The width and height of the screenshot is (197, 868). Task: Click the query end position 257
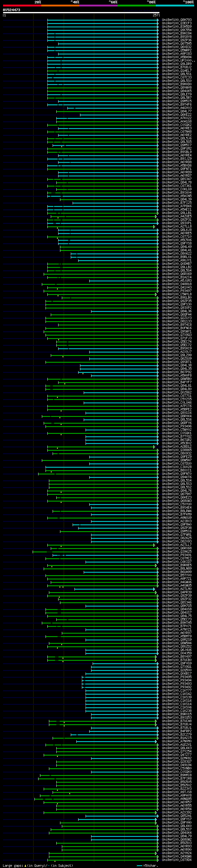(x=155, y=15)
